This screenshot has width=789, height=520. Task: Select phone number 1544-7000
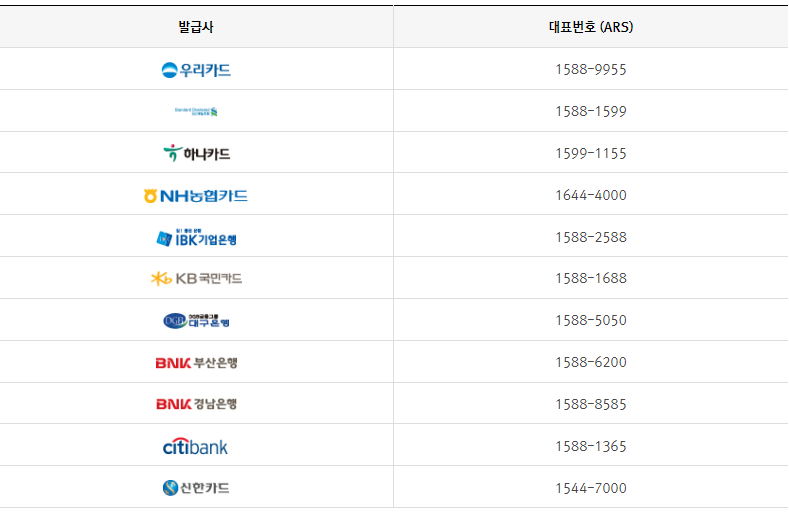click(x=591, y=488)
